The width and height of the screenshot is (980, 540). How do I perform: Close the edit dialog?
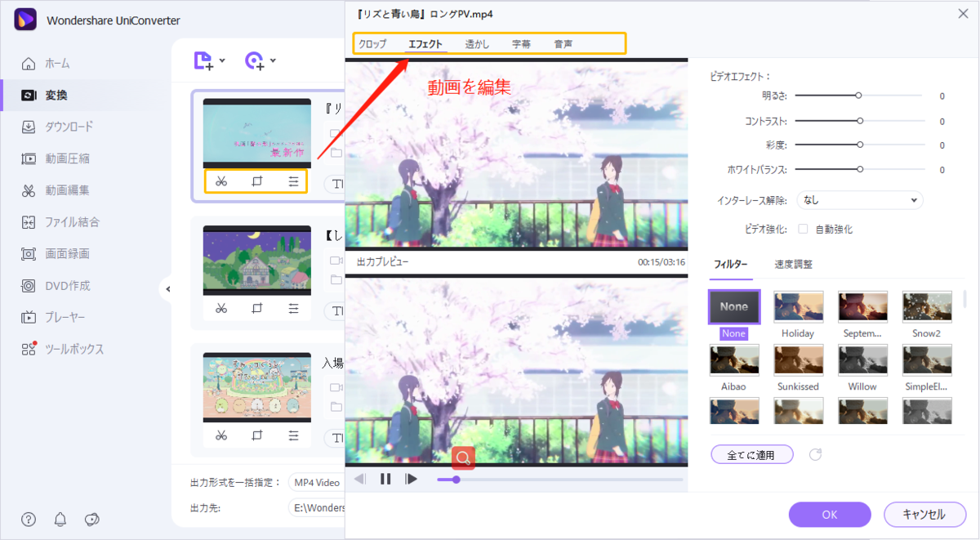tap(962, 13)
